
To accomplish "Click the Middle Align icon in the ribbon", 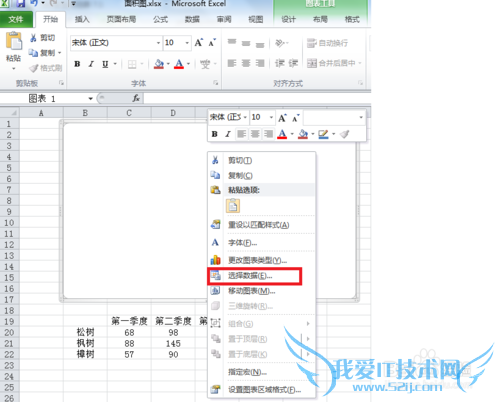I will point(246,43).
